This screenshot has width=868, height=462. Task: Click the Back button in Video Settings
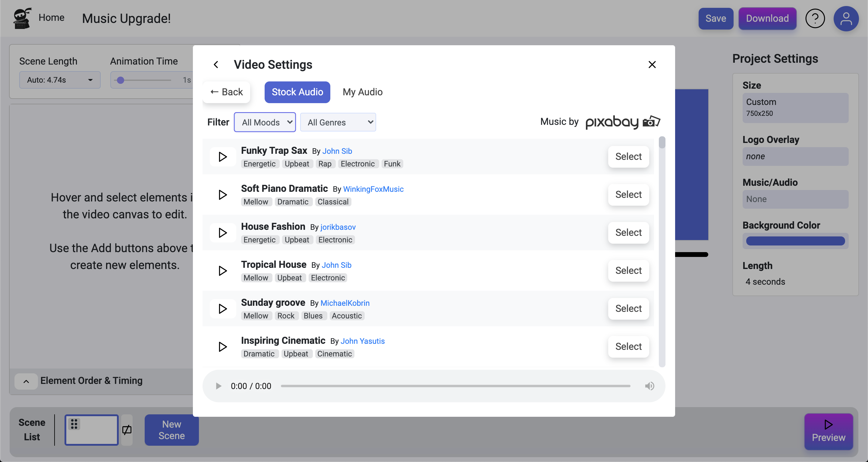point(226,91)
